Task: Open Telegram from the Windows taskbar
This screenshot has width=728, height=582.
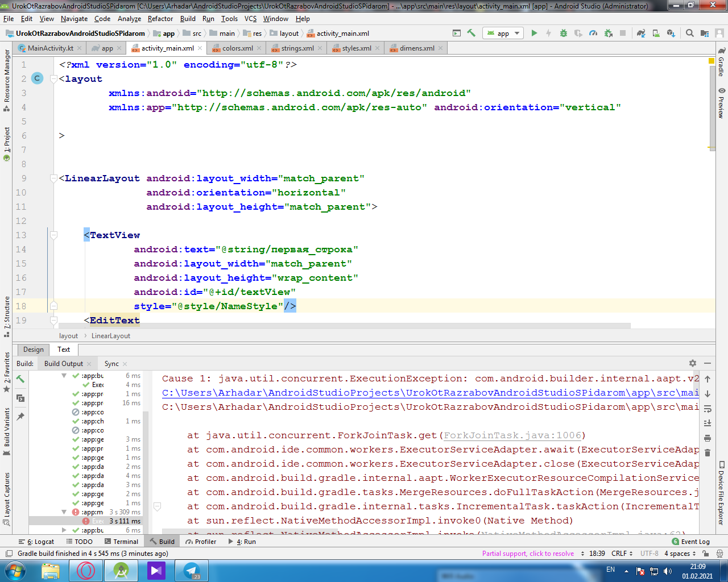Action: 192,570
